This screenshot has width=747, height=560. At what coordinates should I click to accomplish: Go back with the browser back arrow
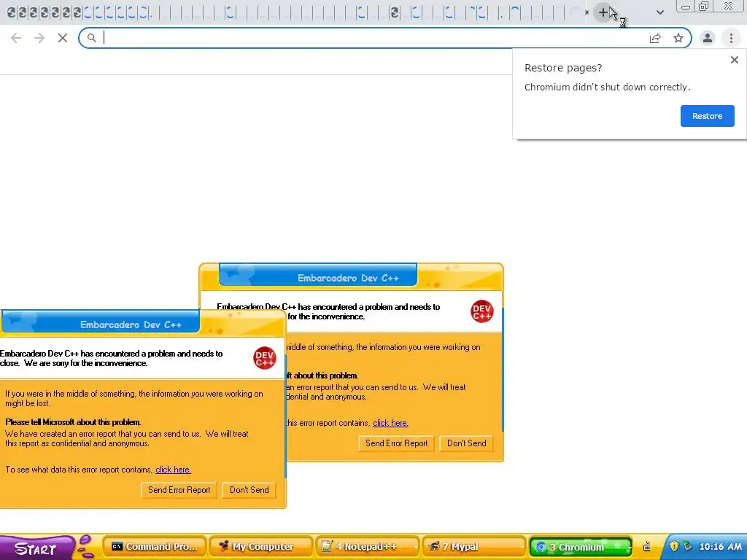(x=16, y=38)
